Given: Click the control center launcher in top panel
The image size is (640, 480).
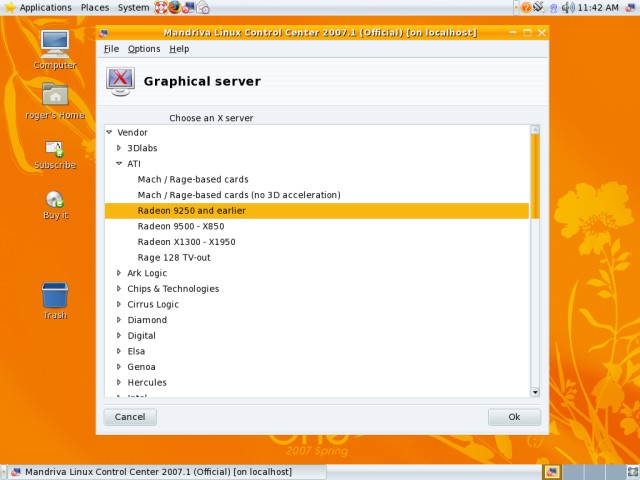Looking at the screenshot, I should (x=188, y=7).
